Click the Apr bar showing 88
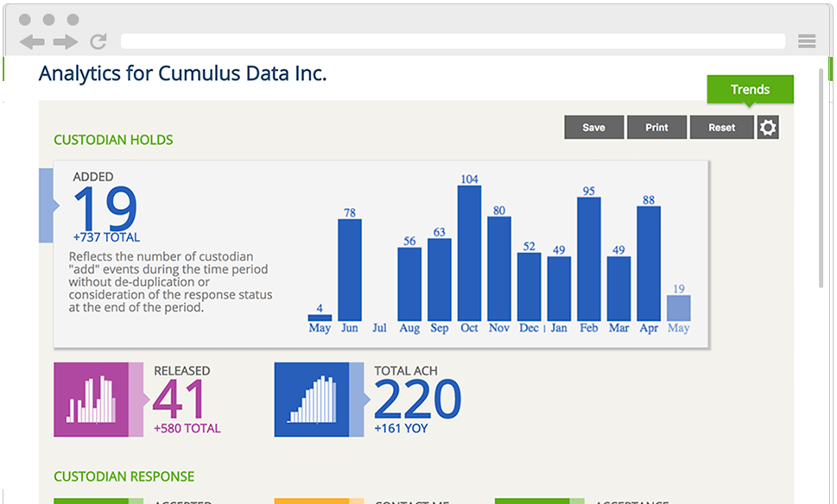The height and width of the screenshot is (504, 837). click(649, 263)
